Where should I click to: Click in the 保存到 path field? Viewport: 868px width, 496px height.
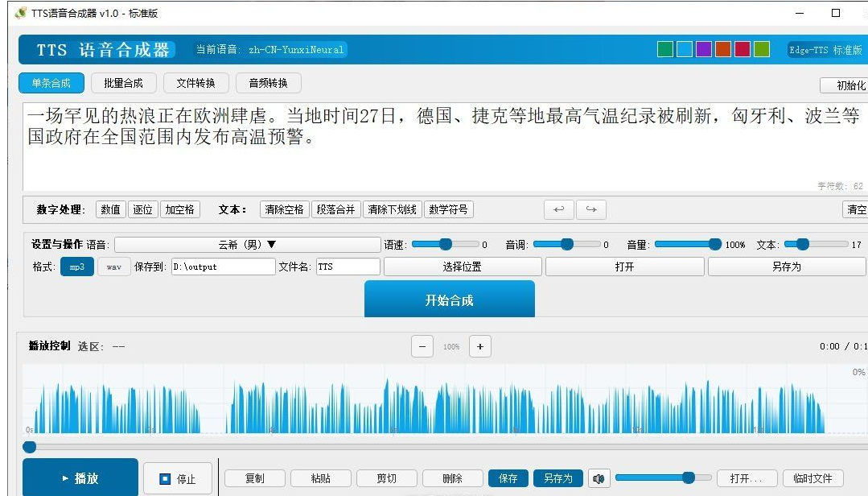click(223, 267)
